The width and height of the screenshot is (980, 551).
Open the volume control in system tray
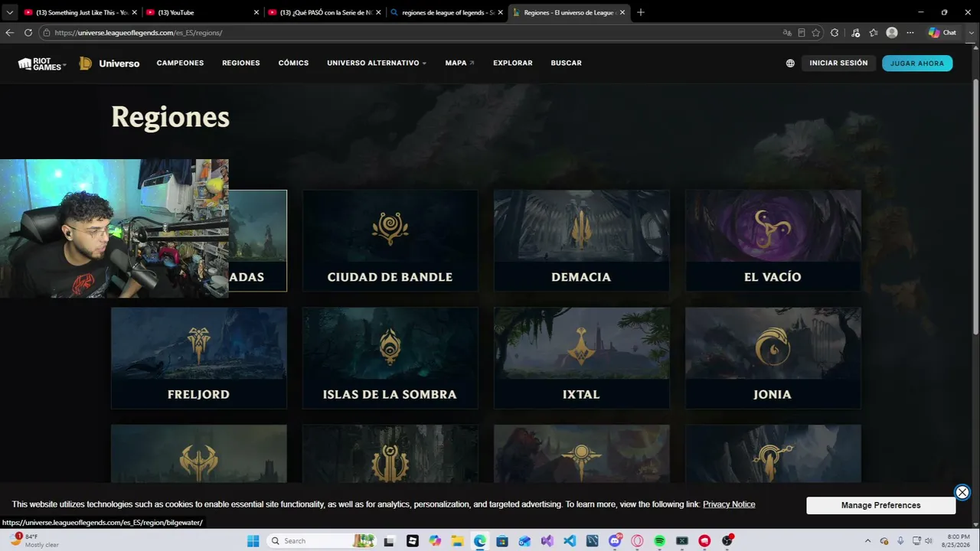929,541
